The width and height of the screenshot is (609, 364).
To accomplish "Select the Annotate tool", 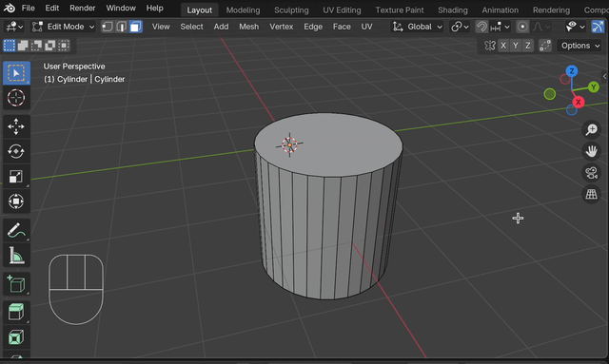I will click(16, 231).
